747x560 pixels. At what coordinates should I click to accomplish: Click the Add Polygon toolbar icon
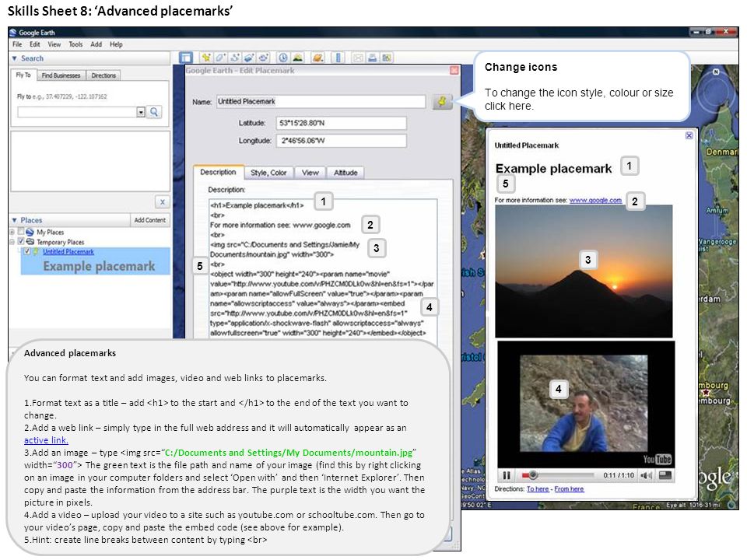[x=220, y=58]
